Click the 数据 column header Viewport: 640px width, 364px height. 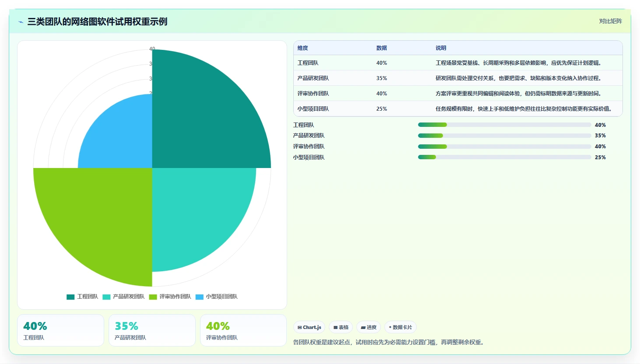coord(381,48)
